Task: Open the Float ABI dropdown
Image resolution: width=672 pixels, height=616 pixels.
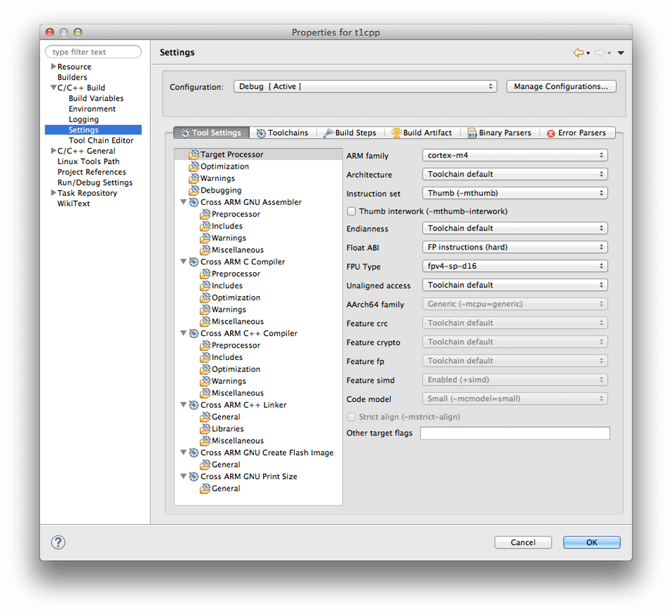Action: (x=514, y=247)
